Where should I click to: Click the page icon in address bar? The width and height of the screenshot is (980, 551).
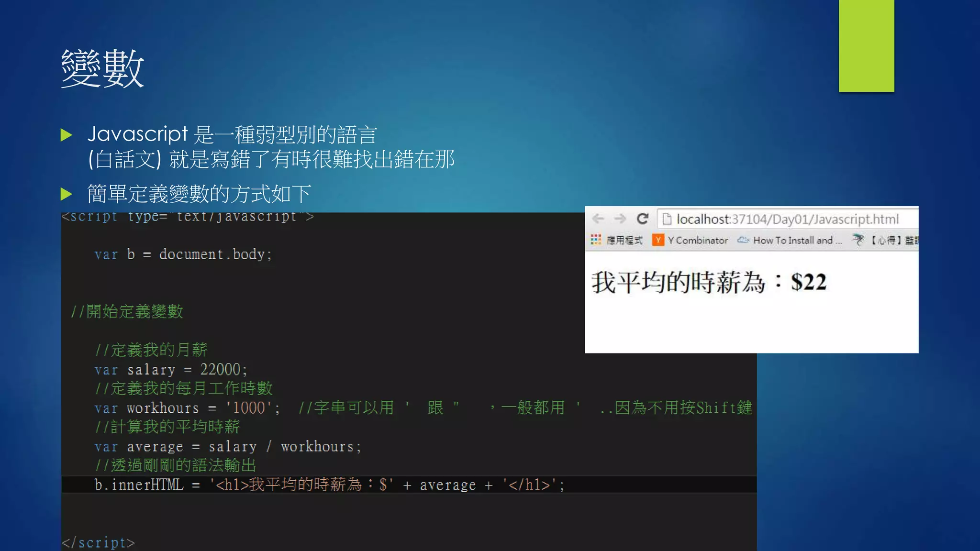[667, 219]
